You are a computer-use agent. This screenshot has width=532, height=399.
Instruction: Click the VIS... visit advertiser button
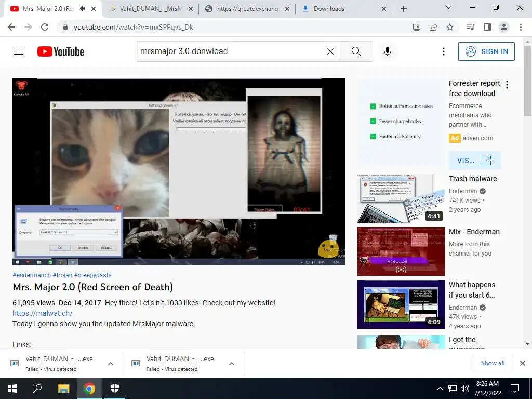(x=475, y=161)
